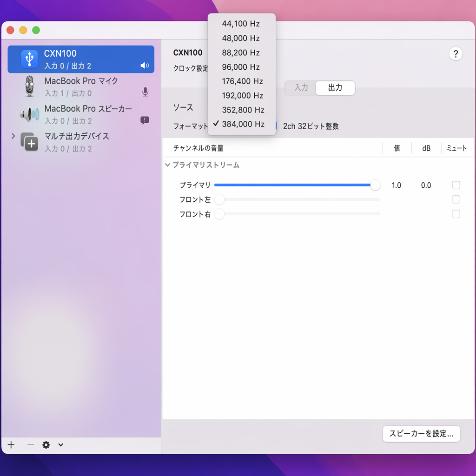
Task: Click the minus remove device button
Action: 30,445
